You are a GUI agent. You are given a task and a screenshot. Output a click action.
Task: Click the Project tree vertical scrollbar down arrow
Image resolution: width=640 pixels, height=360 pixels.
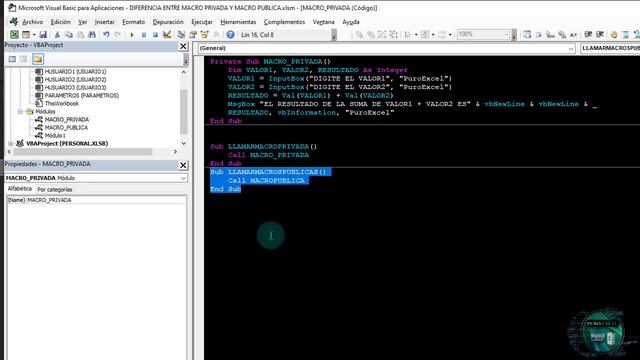click(x=184, y=144)
